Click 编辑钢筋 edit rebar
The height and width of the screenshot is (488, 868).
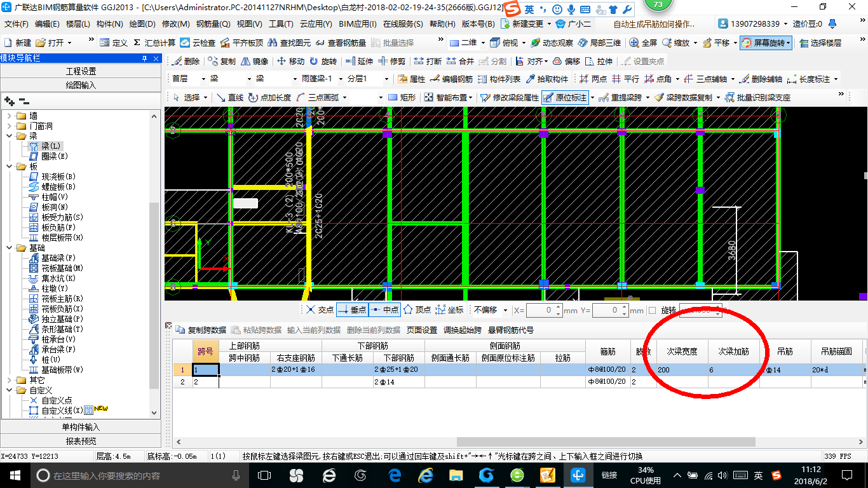click(x=451, y=79)
